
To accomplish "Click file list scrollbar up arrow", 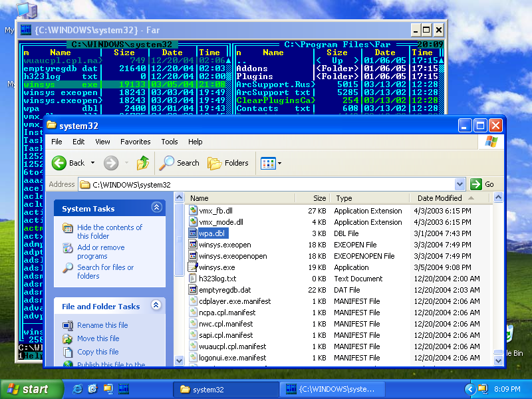I will point(498,198).
